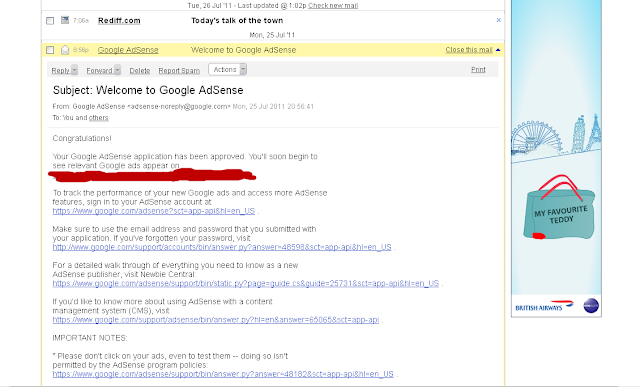Click the newsletter icon beside Rediff.com
The image size is (640, 387).
[65, 20]
